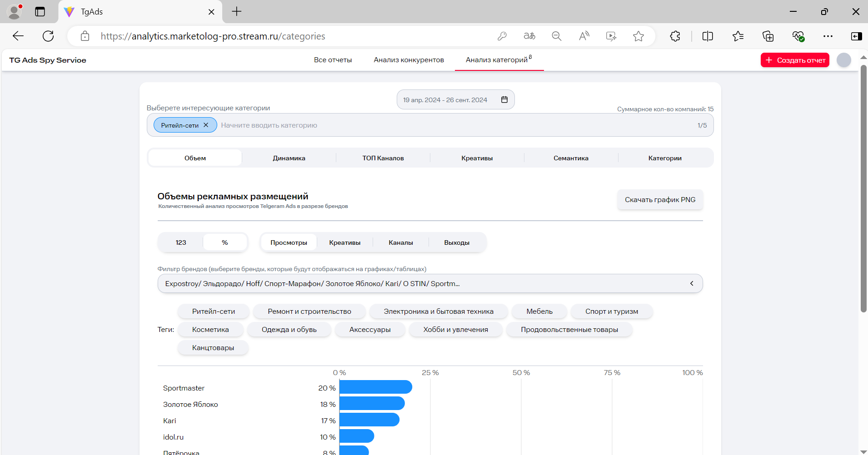View site information lock icon
868x455 pixels.
click(85, 36)
